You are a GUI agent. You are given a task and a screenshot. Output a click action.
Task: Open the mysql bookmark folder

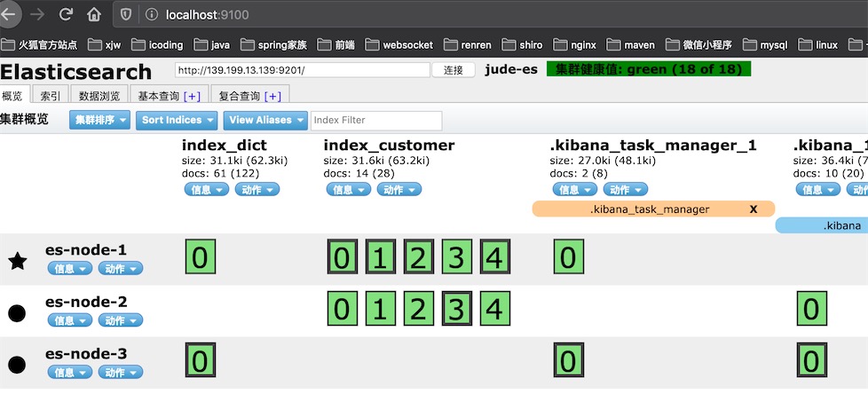[x=765, y=45]
